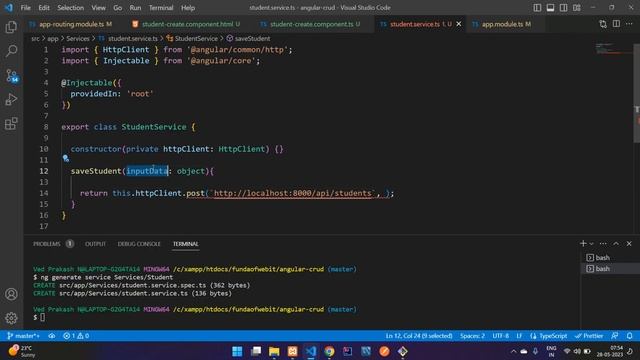The height and width of the screenshot is (360, 640).
Task: Change indentation via Spaces: 2
Action: pos(472,336)
